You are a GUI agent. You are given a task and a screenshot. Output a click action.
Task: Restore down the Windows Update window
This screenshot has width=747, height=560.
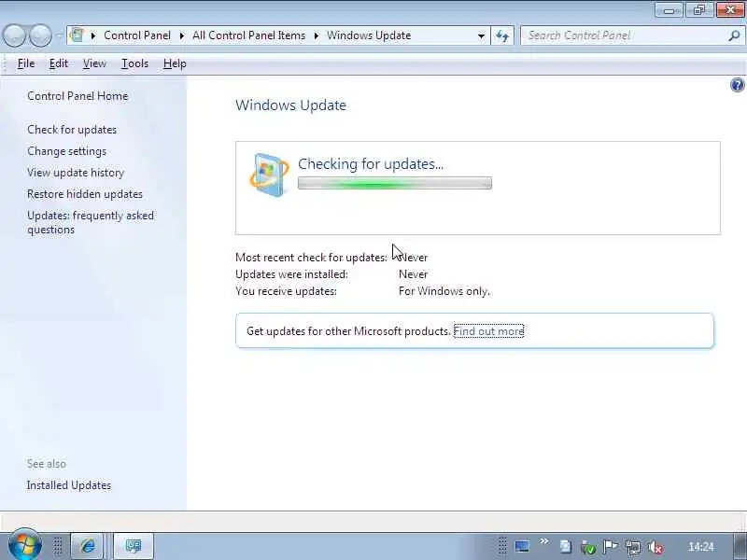click(x=698, y=10)
